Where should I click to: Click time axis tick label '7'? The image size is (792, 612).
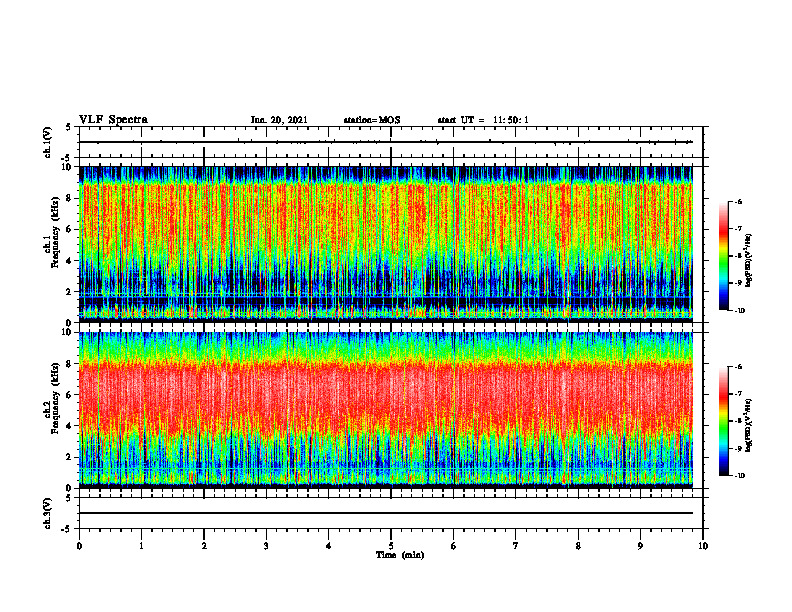[516, 546]
